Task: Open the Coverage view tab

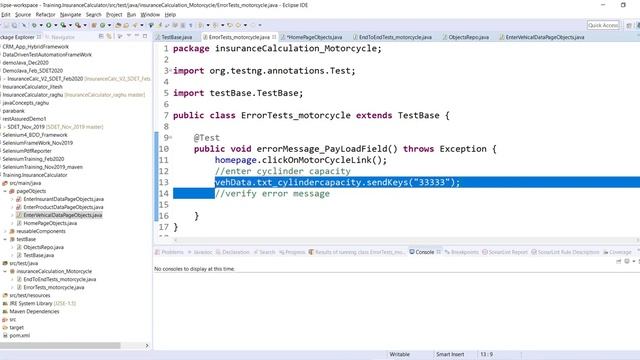Action: click(617, 252)
